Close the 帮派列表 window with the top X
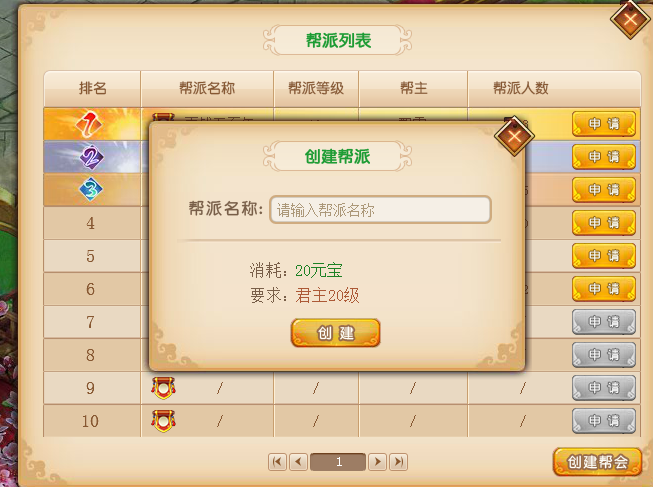Viewport: 653px width, 487px height. click(631, 20)
